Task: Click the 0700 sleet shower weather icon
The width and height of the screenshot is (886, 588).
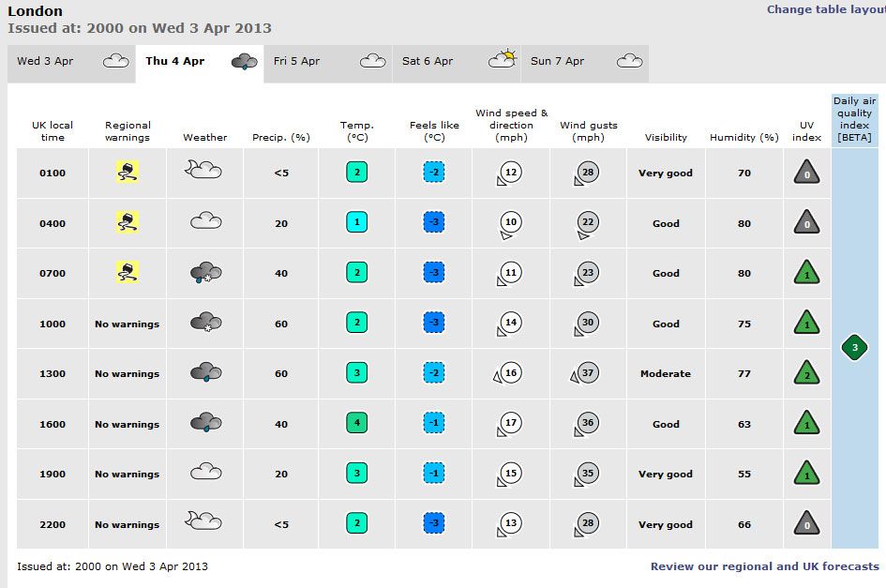Action: click(205, 273)
